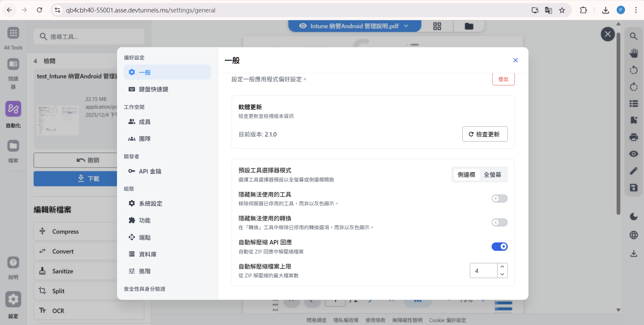This screenshot has width=644, height=325.
Task: Click the red 登出 button
Action: click(x=503, y=79)
